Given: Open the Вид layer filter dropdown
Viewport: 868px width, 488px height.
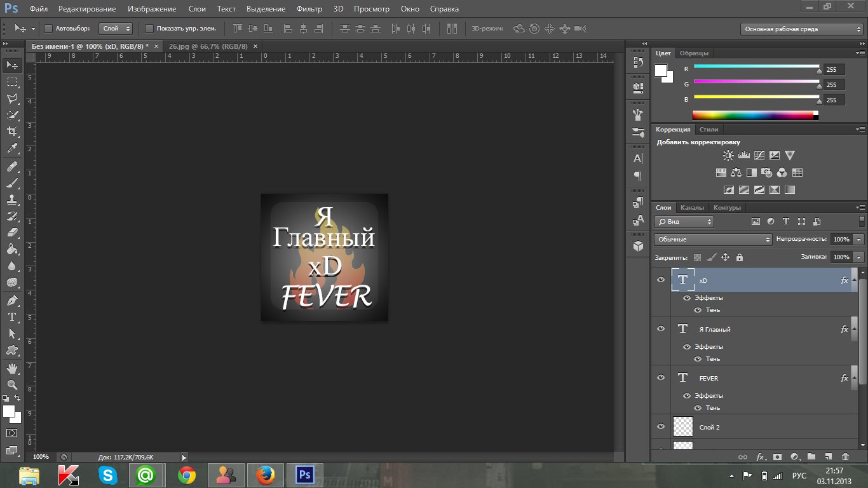Looking at the screenshot, I should pos(684,222).
